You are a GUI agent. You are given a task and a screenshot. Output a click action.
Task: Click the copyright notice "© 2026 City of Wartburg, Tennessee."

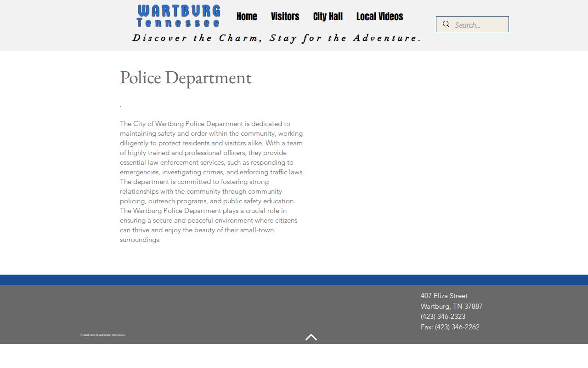coord(103,335)
